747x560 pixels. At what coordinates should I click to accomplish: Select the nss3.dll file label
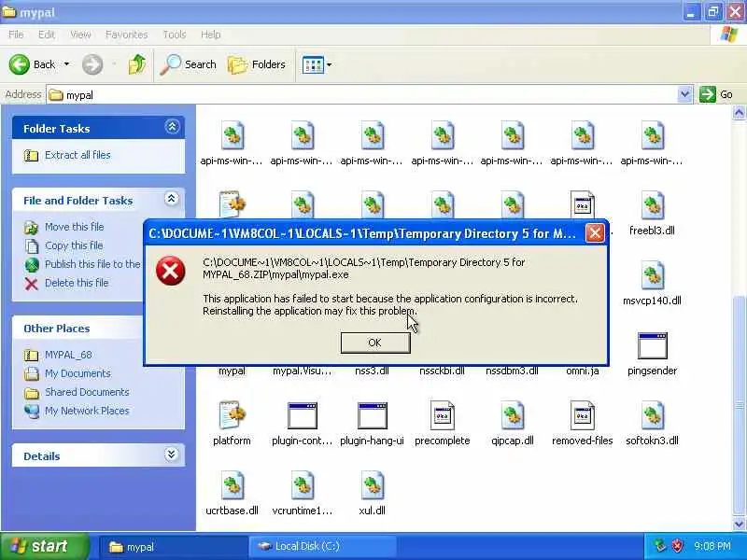[x=372, y=371]
